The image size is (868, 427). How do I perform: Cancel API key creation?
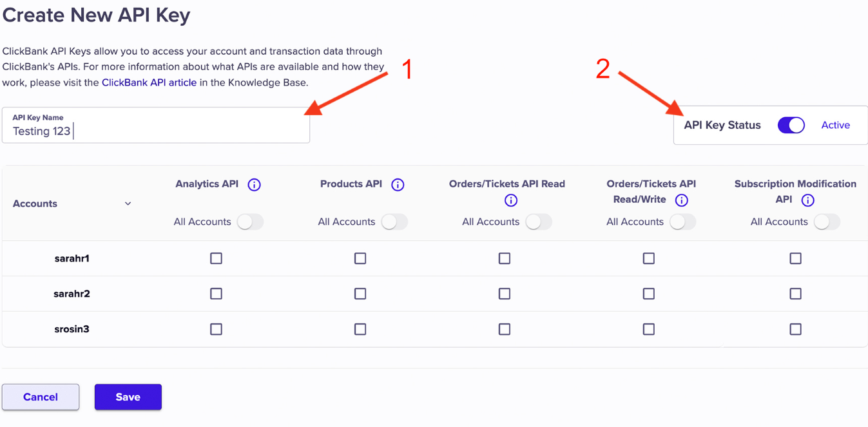(x=41, y=397)
